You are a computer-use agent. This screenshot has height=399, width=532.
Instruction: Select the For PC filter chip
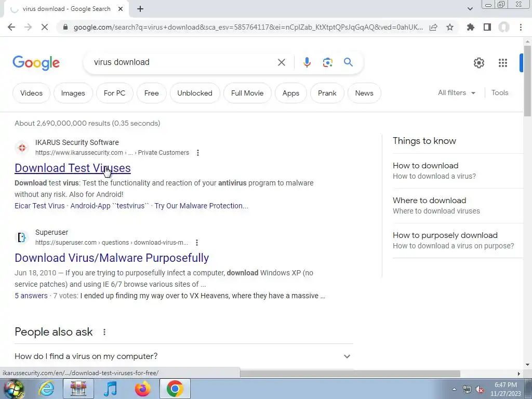click(x=114, y=93)
